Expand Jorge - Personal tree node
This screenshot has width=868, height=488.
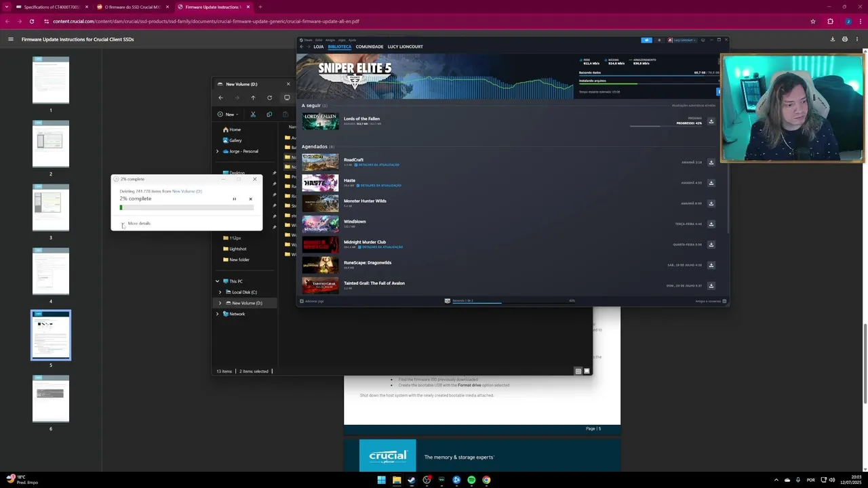pos(218,151)
